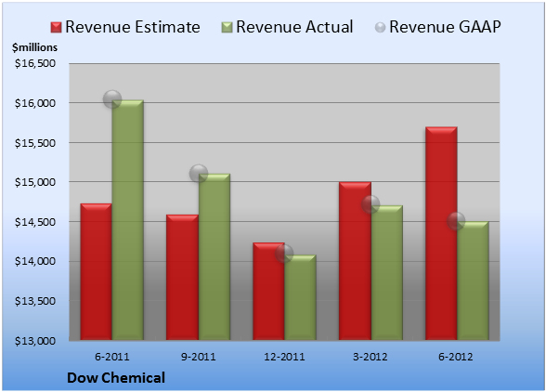The image size is (546, 392).
Task: Click the '$13,500' axis value
Action: (35, 301)
